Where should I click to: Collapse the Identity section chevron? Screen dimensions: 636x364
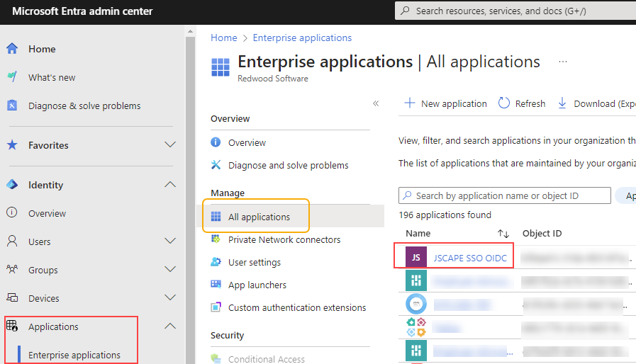(x=170, y=184)
